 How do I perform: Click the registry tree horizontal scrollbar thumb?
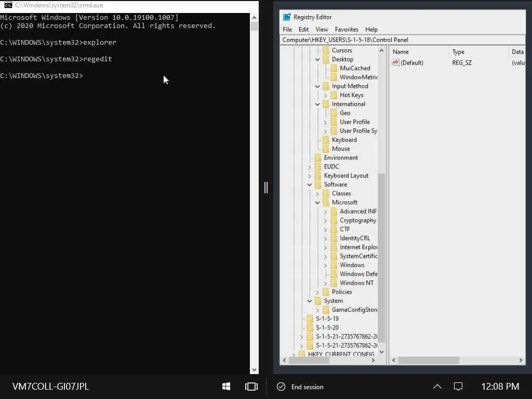coord(309,361)
